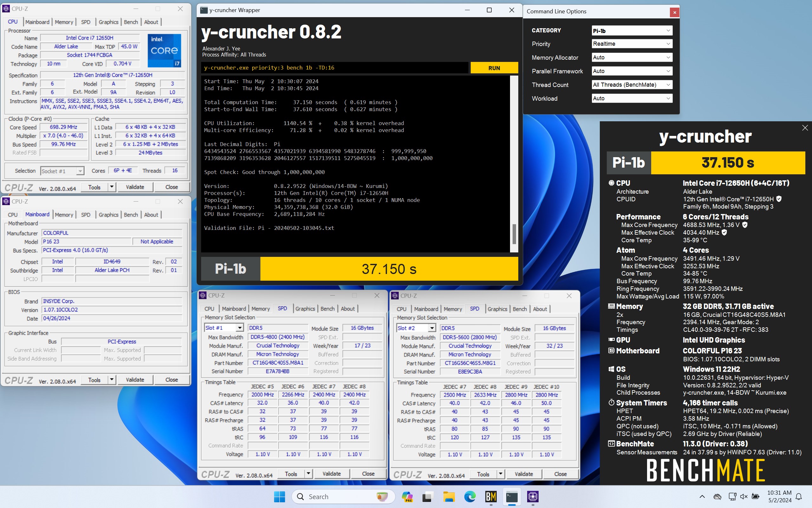Screen dimensions: 812x508
Task: Click Close in Mainboard CPU-Z window
Action: [172, 380]
